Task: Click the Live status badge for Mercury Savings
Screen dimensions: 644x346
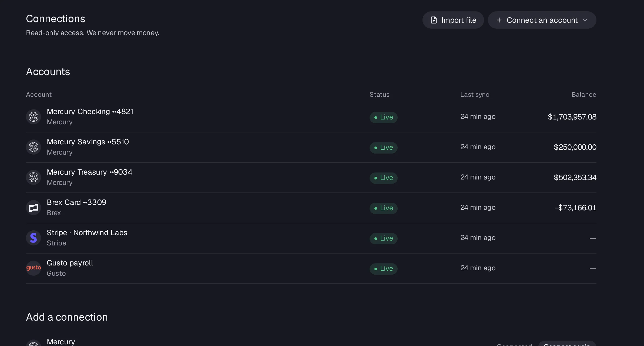Action: 383,148
